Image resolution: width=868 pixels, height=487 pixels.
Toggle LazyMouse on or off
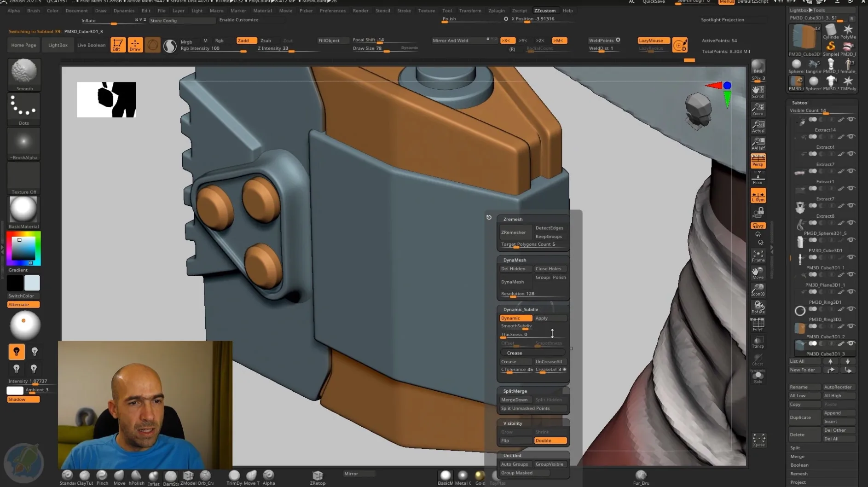pos(654,41)
